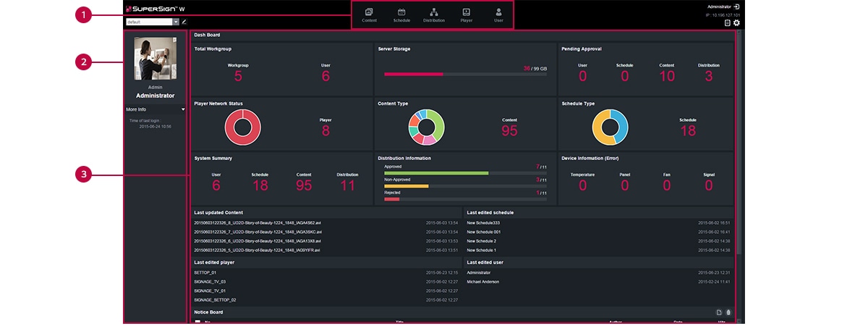The image size is (868, 326).
Task: Select SETTOP_01 in last edited player
Action: click(205, 272)
